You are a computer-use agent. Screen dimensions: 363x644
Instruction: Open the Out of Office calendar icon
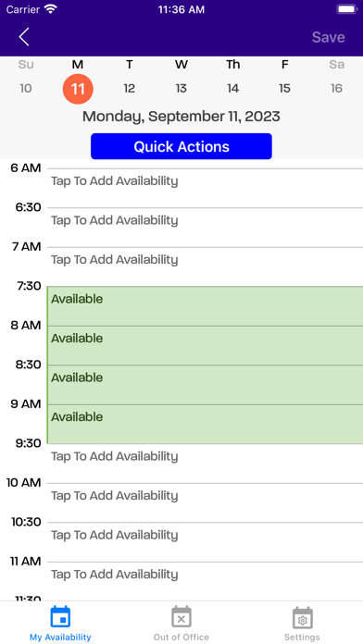[x=181, y=616]
